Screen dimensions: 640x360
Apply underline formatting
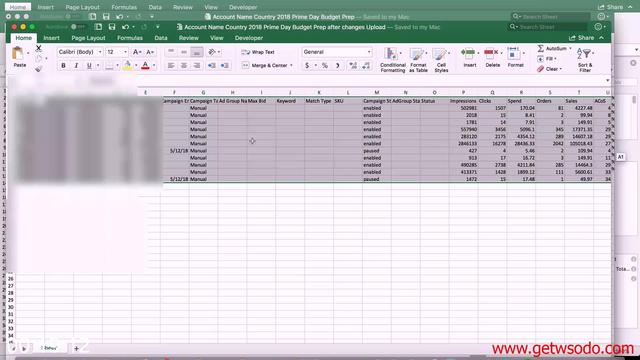point(89,66)
